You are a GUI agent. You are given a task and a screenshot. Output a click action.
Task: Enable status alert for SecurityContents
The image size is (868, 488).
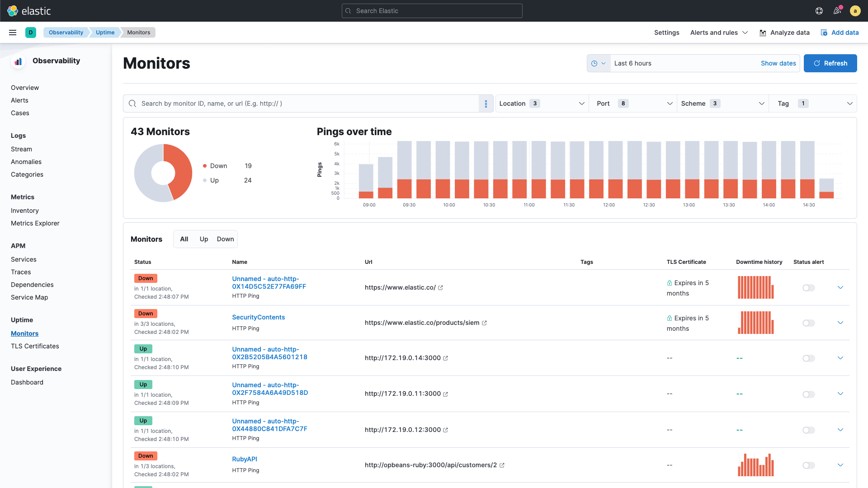click(809, 323)
